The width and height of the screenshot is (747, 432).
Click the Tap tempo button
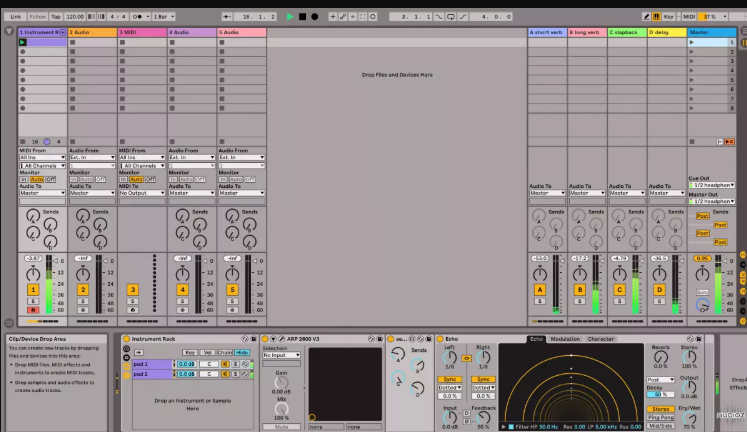pyautogui.click(x=56, y=17)
